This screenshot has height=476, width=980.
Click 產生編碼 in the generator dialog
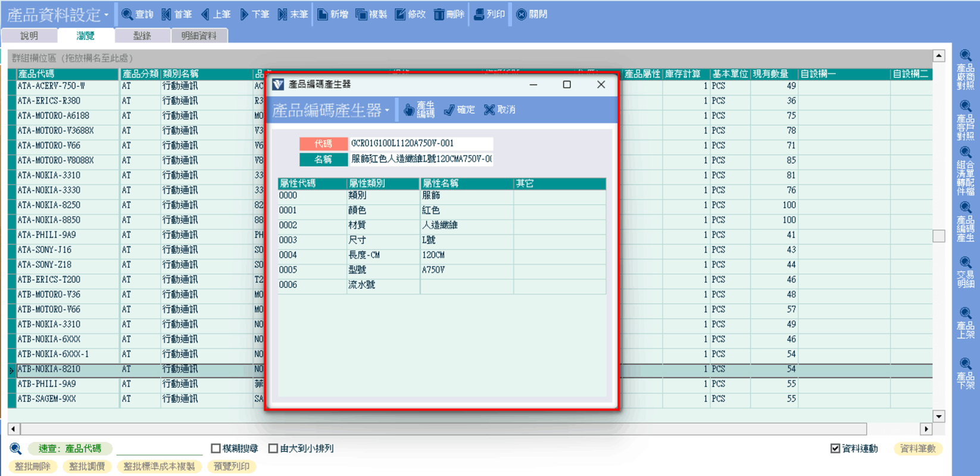click(x=419, y=110)
